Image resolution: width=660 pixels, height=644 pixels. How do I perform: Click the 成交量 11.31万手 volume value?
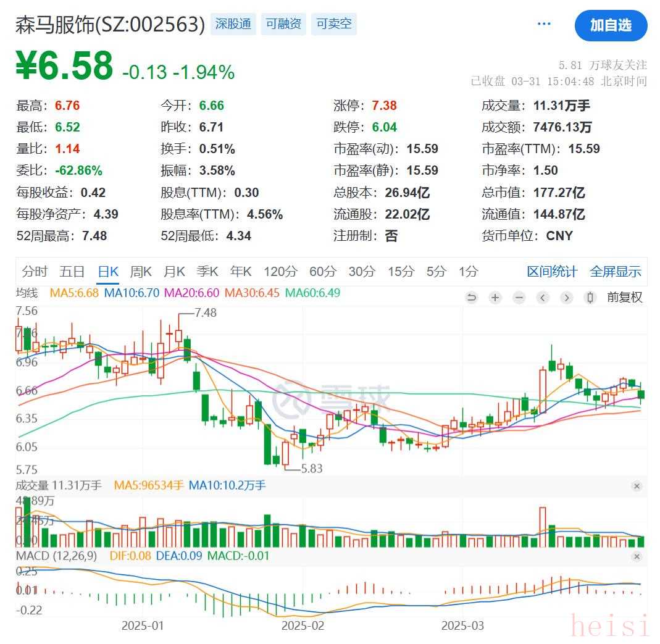point(561,106)
